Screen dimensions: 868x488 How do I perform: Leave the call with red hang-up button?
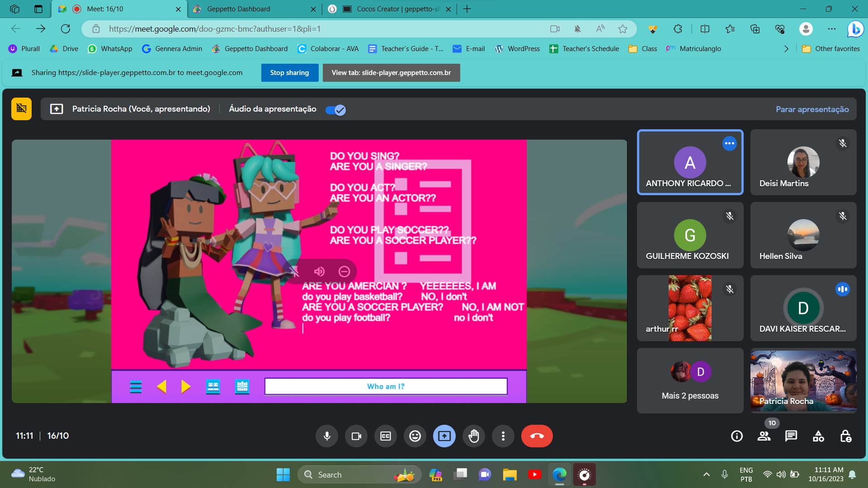coord(537,436)
